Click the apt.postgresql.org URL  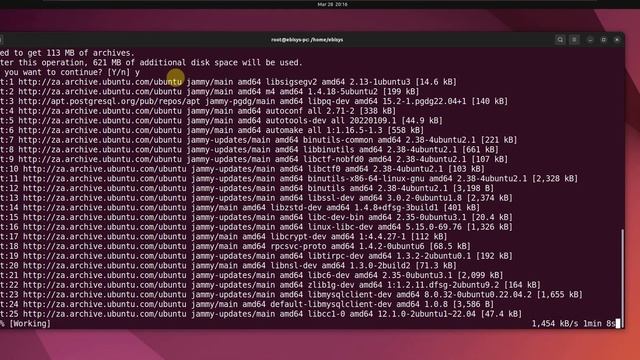click(x=109, y=101)
